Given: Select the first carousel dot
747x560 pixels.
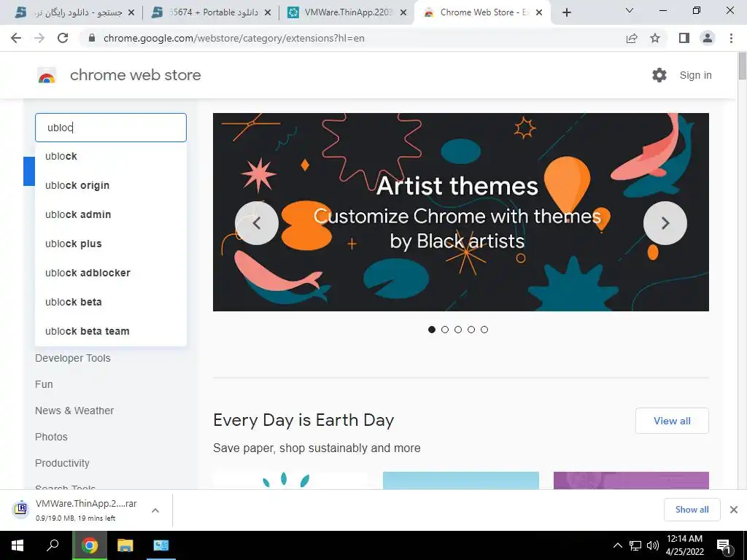Looking at the screenshot, I should coord(432,330).
